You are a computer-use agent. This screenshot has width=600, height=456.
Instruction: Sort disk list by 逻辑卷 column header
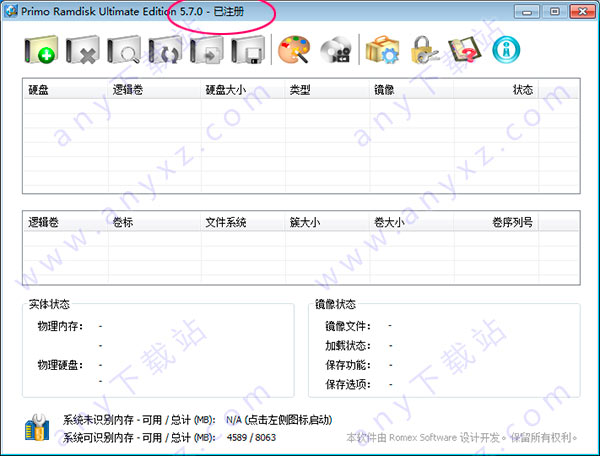pyautogui.click(x=155, y=90)
